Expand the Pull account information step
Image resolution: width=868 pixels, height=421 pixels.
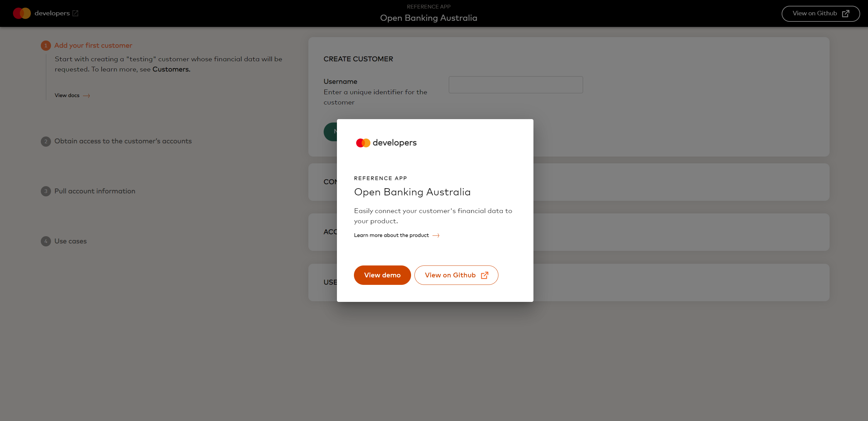[95, 191]
